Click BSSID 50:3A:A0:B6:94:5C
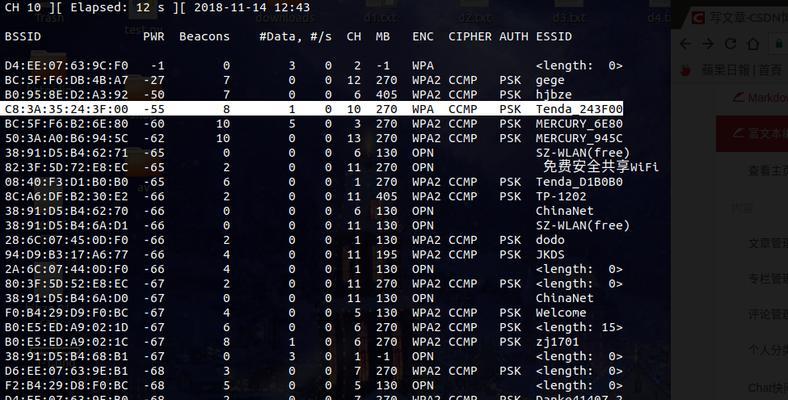788x400 pixels. tap(66, 138)
